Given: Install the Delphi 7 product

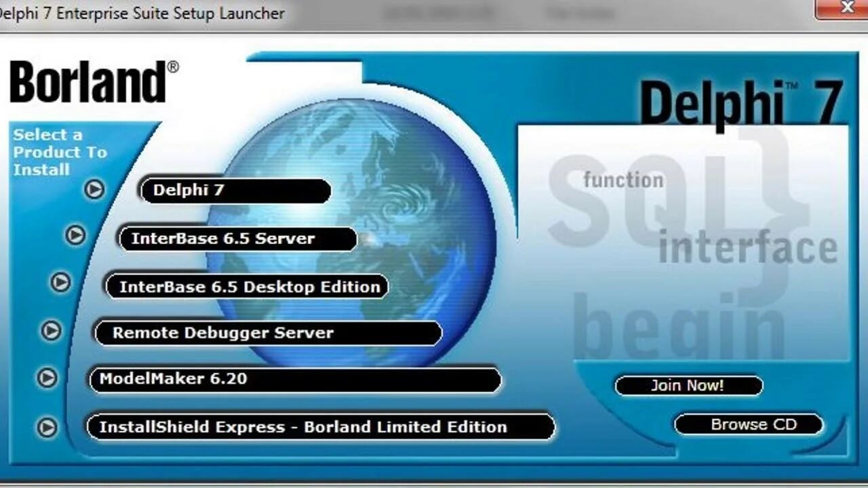Looking at the screenshot, I should tap(235, 190).
